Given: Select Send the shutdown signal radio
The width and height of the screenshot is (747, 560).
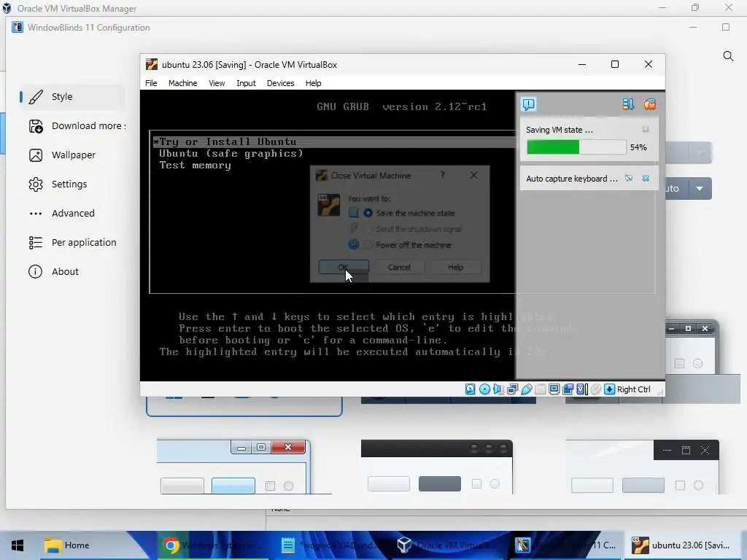Looking at the screenshot, I should (x=368, y=229).
